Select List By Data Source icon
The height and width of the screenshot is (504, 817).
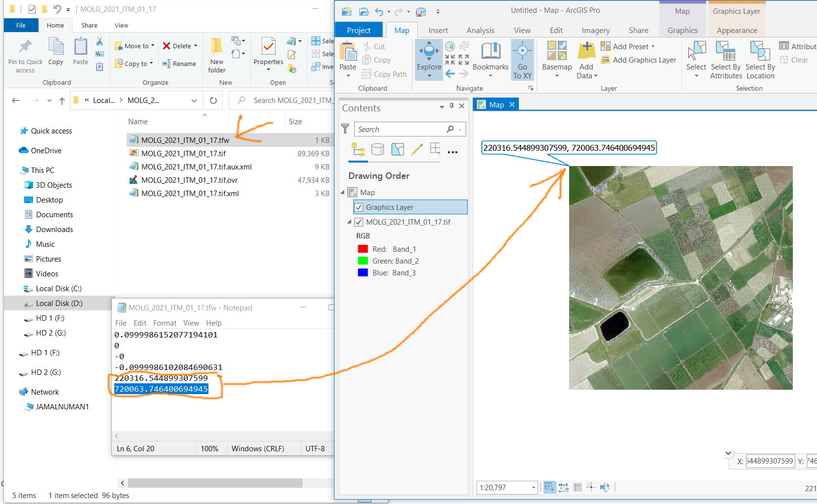378,149
